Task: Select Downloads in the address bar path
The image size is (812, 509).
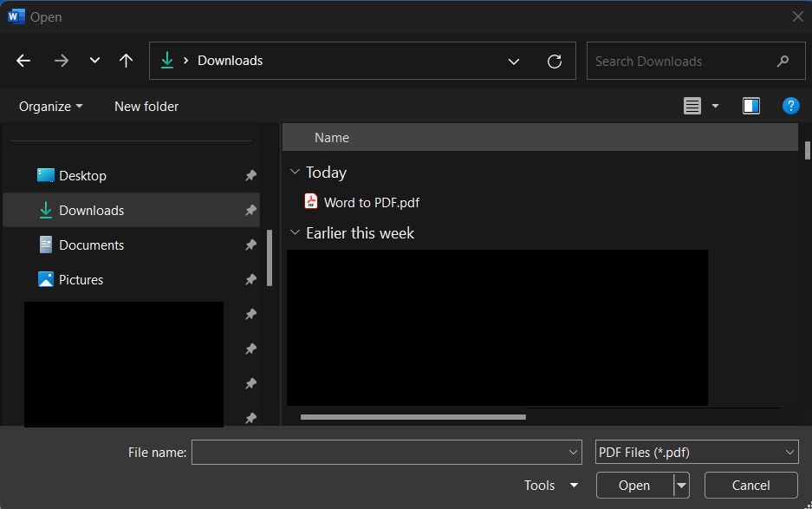Action: [x=230, y=61]
